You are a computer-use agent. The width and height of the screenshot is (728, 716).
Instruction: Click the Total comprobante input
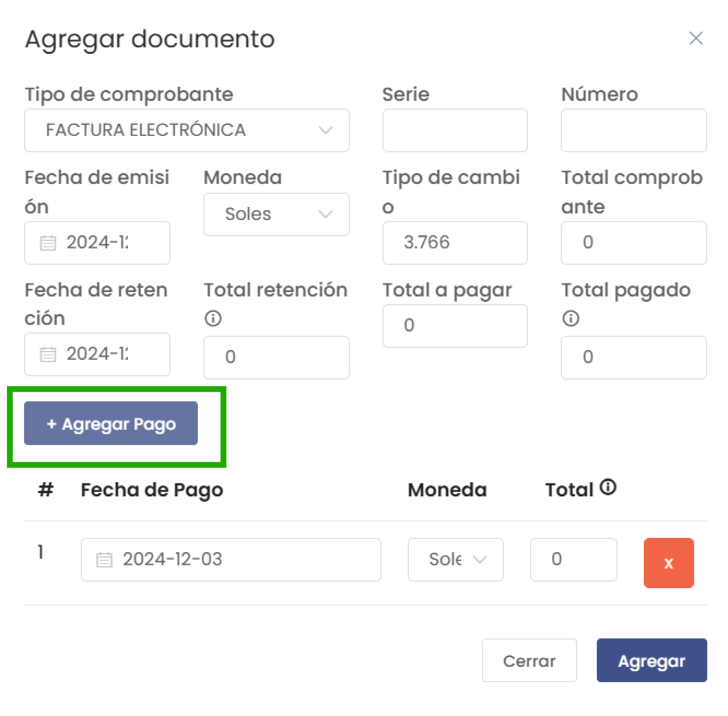(x=633, y=243)
